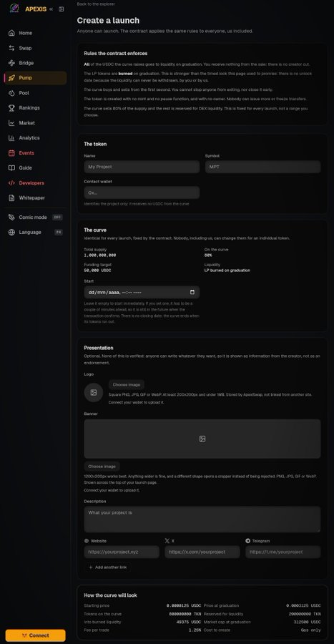Click the Logo placeholder circle
Viewport: 334px width, 644px height.
[x=94, y=392]
